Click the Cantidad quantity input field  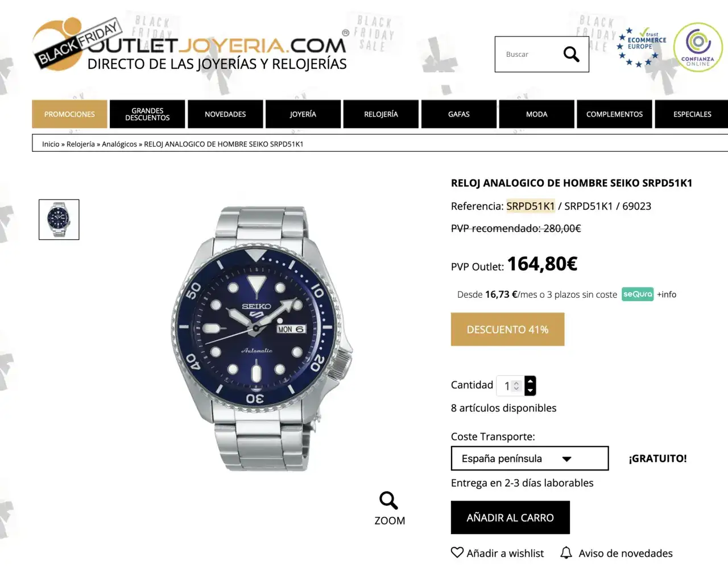pos(510,386)
